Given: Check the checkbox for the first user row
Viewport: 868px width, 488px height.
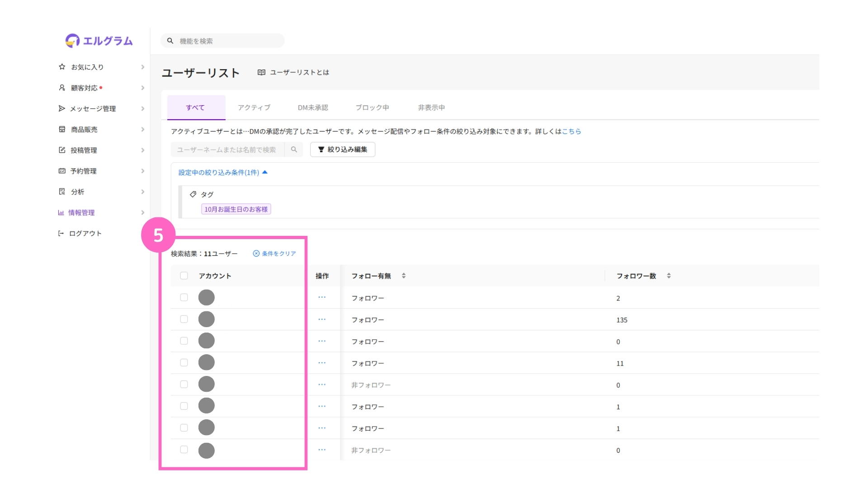Looking at the screenshot, I should tap(184, 297).
